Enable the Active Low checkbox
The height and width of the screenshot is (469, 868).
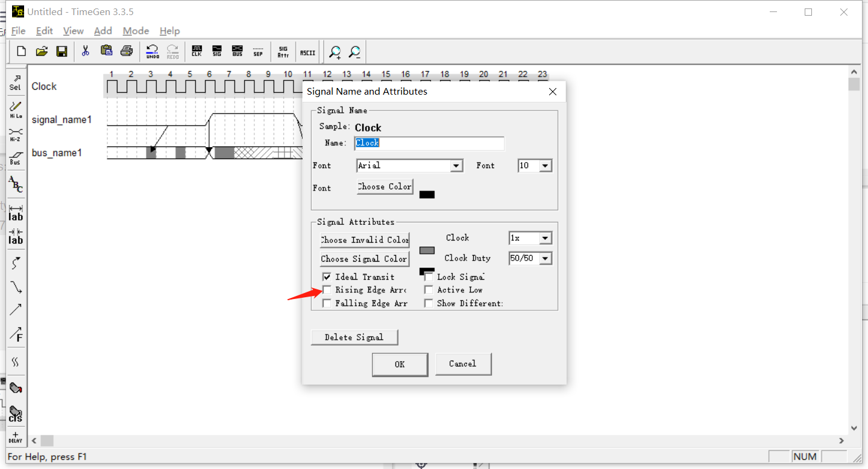coord(429,290)
